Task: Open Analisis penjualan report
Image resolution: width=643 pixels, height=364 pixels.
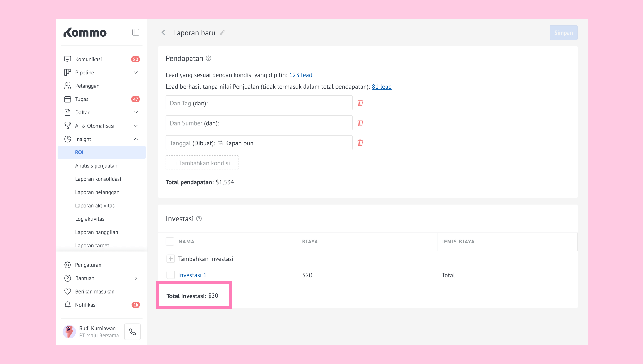Action: coord(96,165)
